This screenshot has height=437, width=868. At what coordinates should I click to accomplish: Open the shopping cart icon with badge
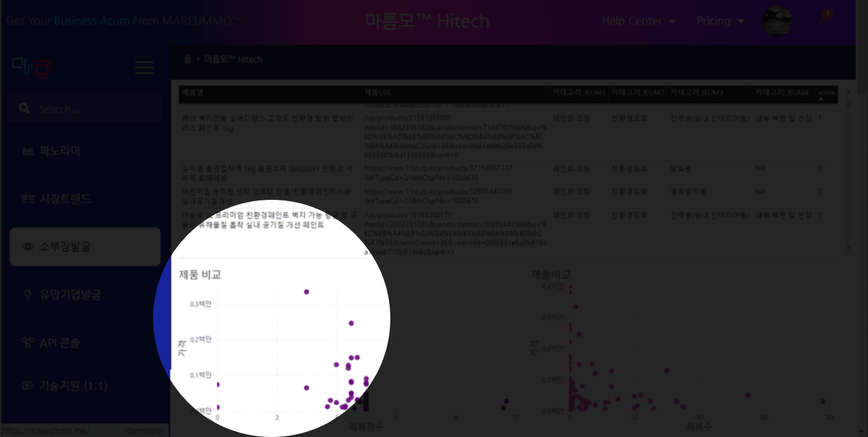point(824,20)
